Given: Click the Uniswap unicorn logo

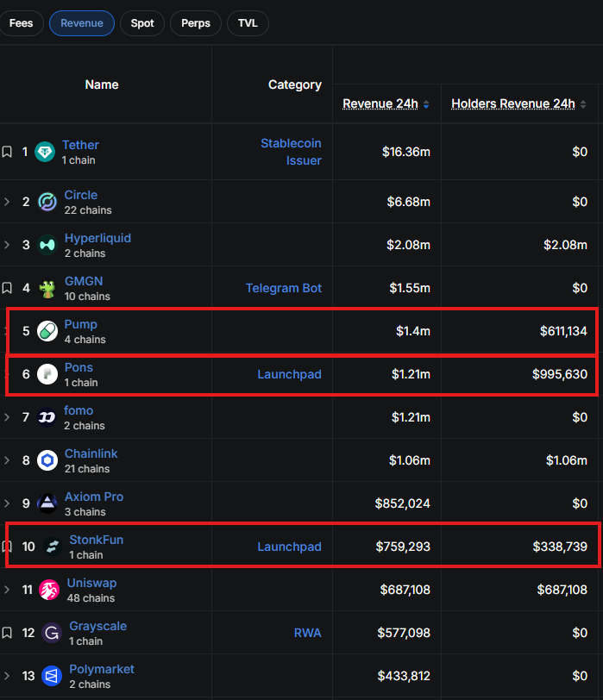Looking at the screenshot, I should coord(49,590).
